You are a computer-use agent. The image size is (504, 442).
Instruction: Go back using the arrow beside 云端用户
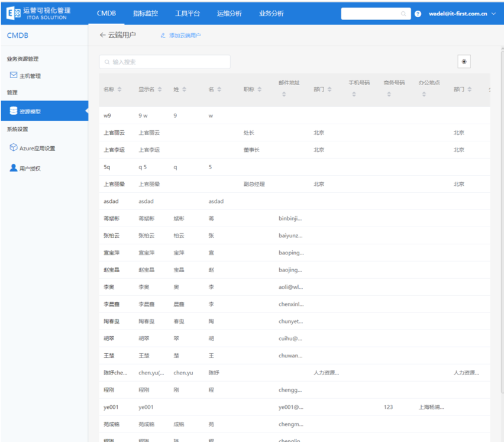coord(102,35)
